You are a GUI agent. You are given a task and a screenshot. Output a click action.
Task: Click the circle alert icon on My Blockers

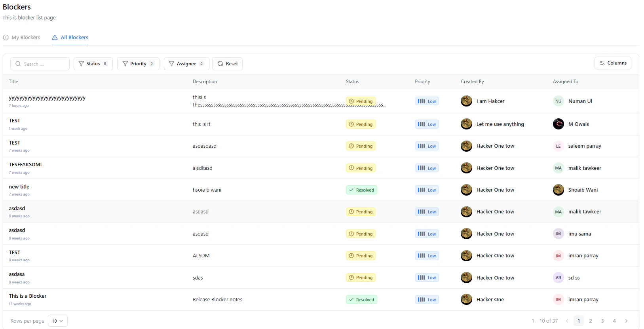point(6,38)
